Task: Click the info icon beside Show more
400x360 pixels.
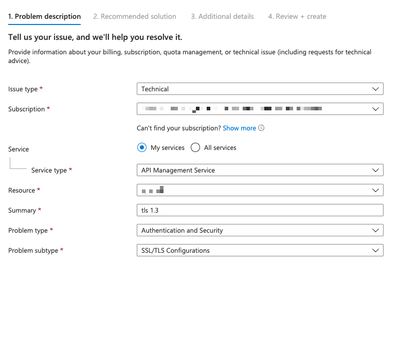Action: click(x=261, y=128)
